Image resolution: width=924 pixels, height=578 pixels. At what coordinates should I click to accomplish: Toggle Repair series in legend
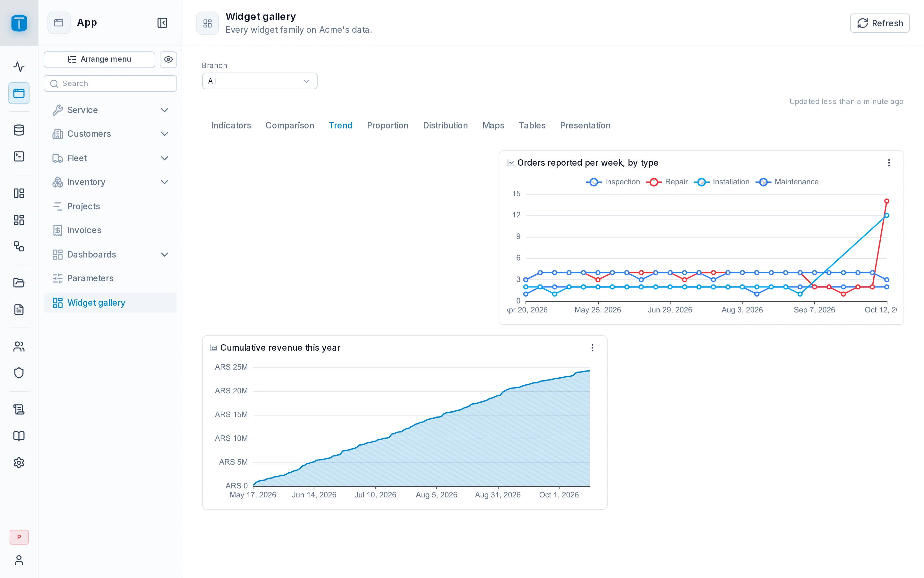(667, 182)
